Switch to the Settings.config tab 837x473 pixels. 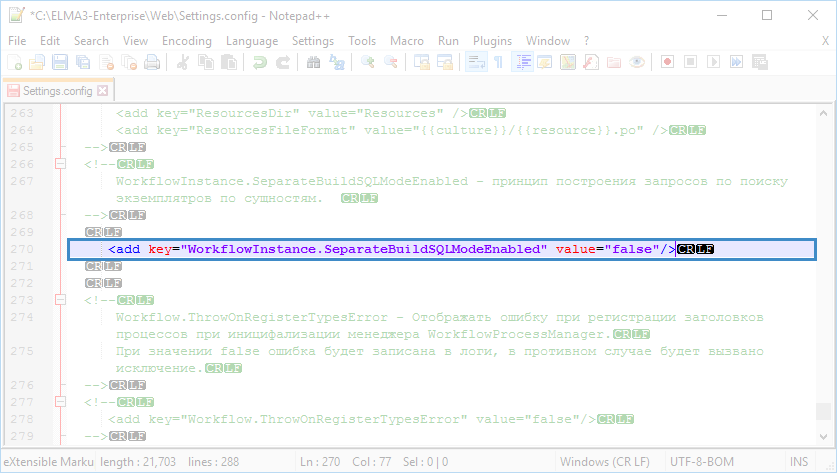coord(55,90)
